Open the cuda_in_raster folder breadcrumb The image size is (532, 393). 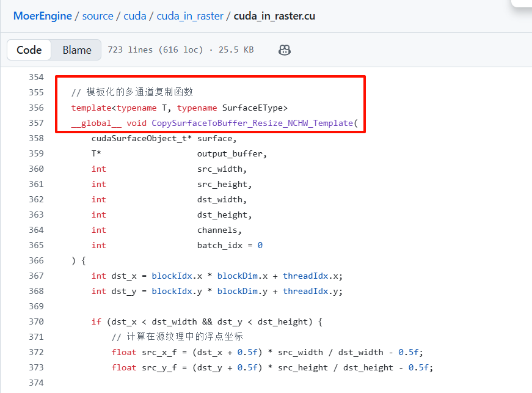(190, 16)
